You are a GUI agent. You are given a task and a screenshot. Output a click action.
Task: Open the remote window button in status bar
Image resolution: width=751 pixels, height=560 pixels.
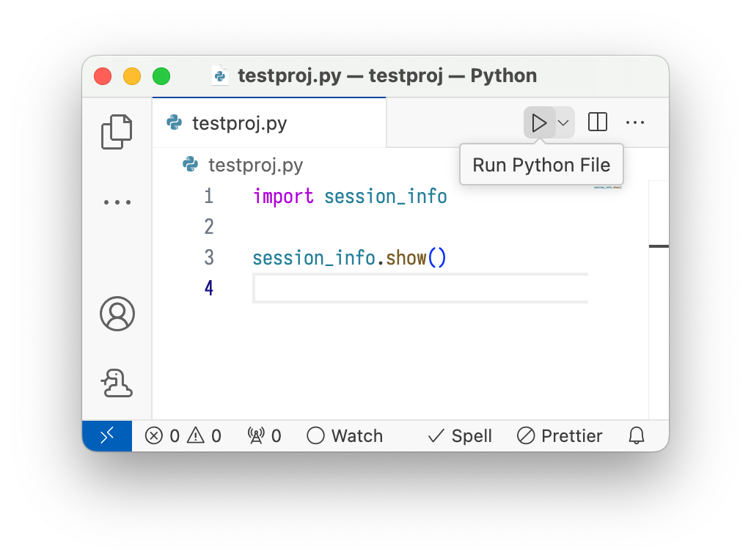107,436
